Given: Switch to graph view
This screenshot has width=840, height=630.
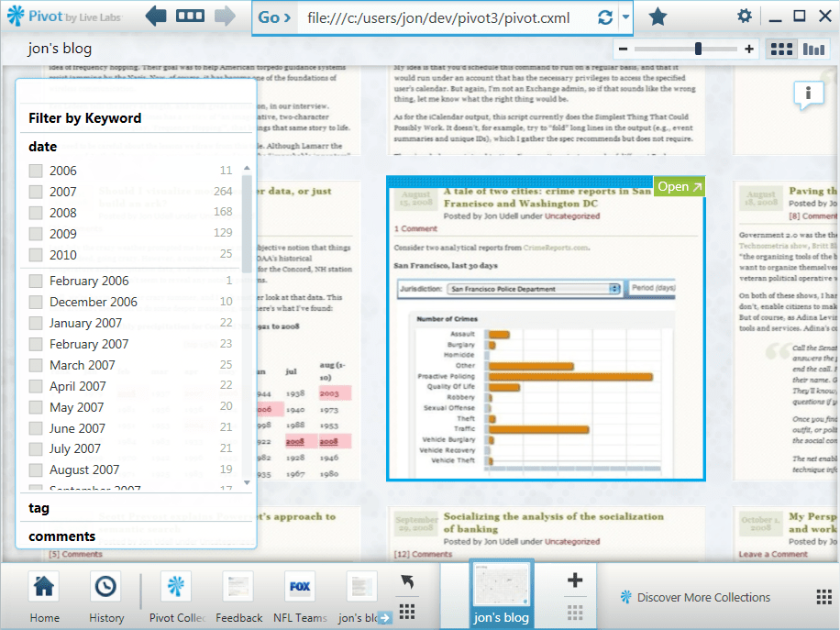Looking at the screenshot, I should tap(813, 50).
